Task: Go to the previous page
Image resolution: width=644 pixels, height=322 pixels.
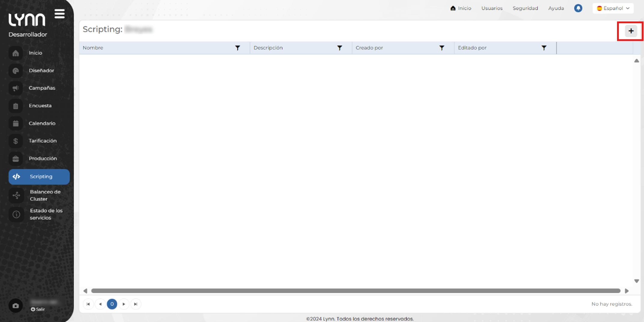Action: point(100,304)
